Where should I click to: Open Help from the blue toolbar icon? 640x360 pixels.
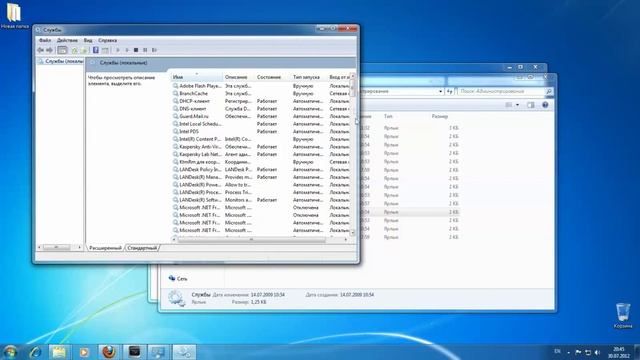click(96, 50)
